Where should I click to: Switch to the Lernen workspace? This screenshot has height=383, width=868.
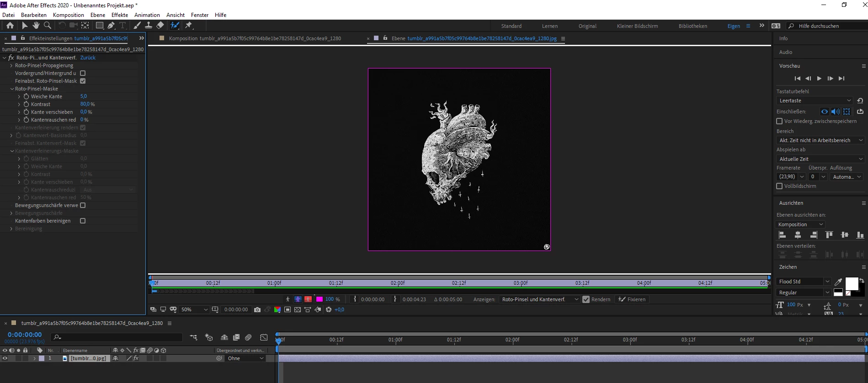(550, 26)
